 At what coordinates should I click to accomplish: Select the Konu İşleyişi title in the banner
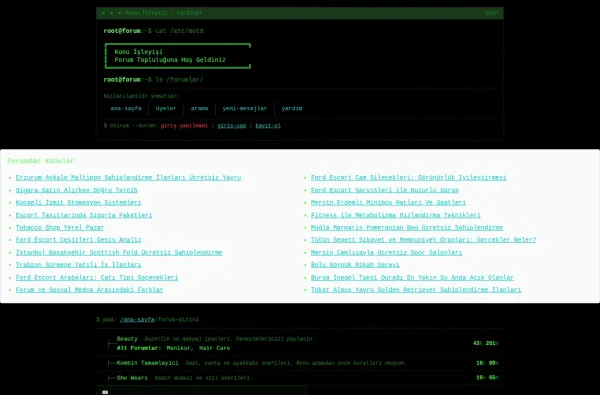click(139, 52)
